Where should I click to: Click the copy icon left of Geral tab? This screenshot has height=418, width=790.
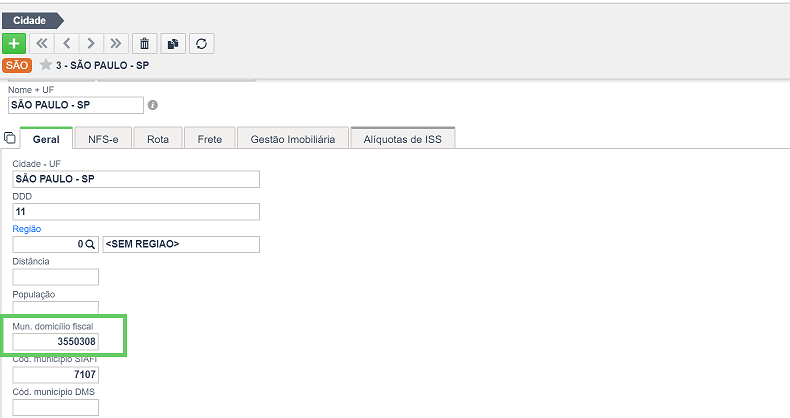pyautogui.click(x=10, y=137)
